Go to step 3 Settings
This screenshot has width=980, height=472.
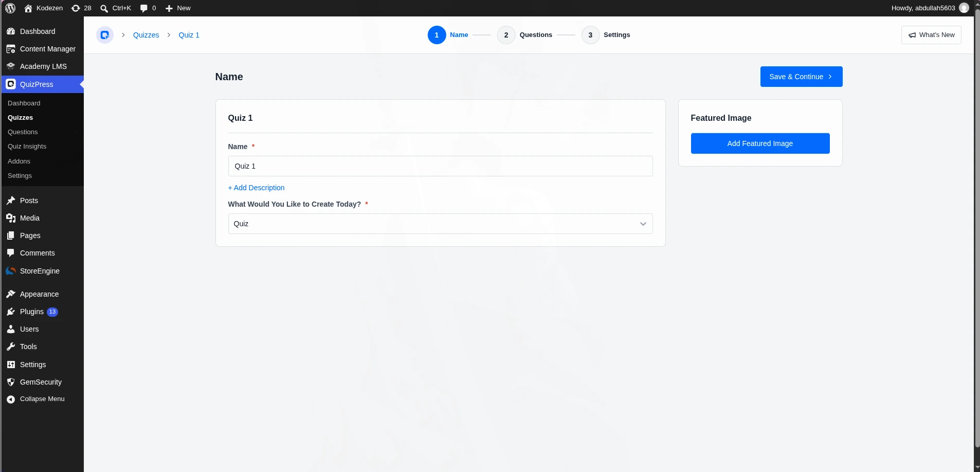(x=606, y=35)
